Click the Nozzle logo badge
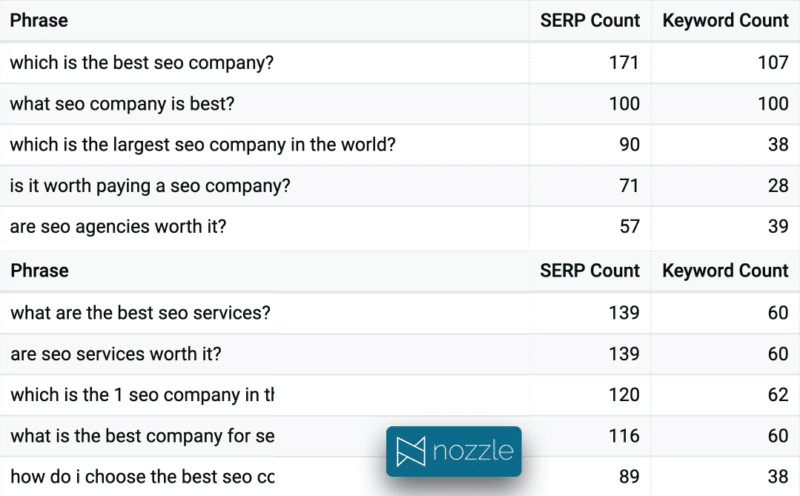Image resolution: width=800 pixels, height=496 pixels. (x=453, y=450)
